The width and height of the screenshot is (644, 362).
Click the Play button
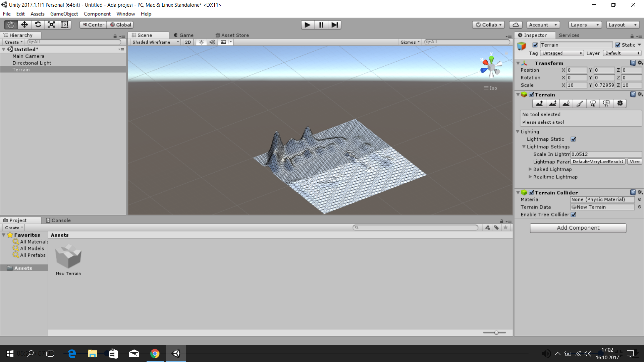click(307, 25)
